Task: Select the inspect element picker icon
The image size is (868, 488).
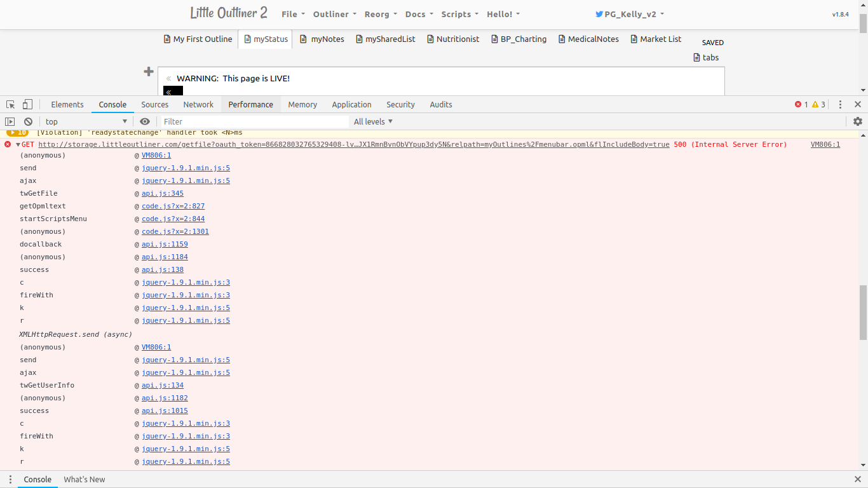Action: pyautogui.click(x=11, y=104)
